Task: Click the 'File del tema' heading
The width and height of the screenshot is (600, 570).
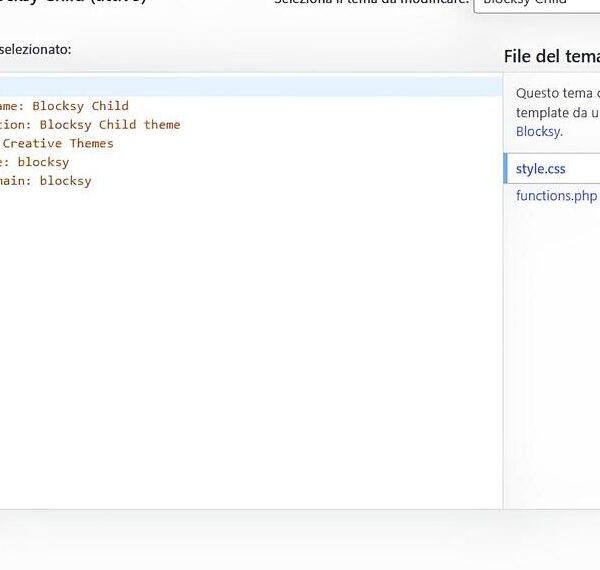Action: [x=552, y=57]
